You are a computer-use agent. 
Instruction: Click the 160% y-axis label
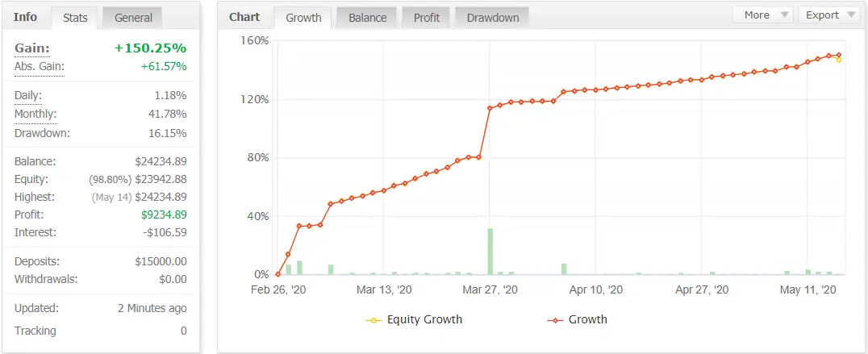click(254, 41)
